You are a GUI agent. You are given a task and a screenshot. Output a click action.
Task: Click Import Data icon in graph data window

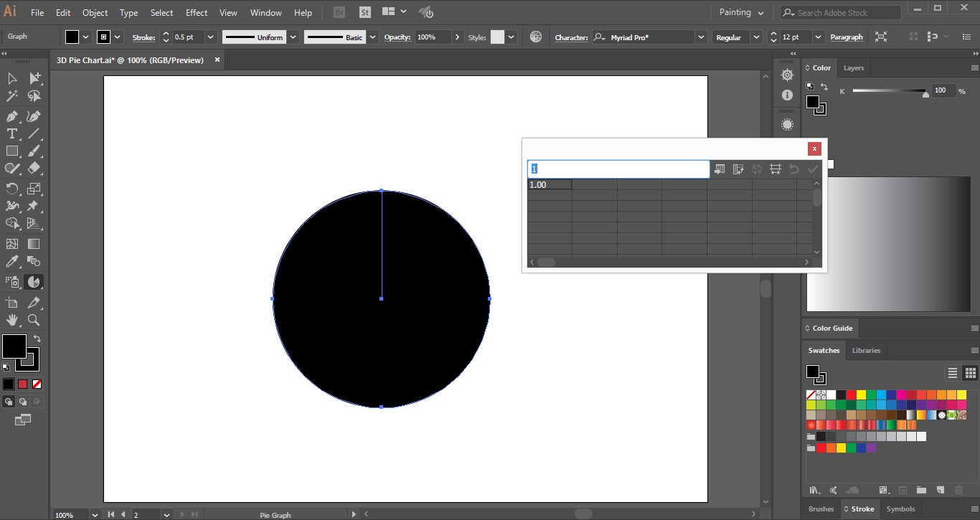720,169
